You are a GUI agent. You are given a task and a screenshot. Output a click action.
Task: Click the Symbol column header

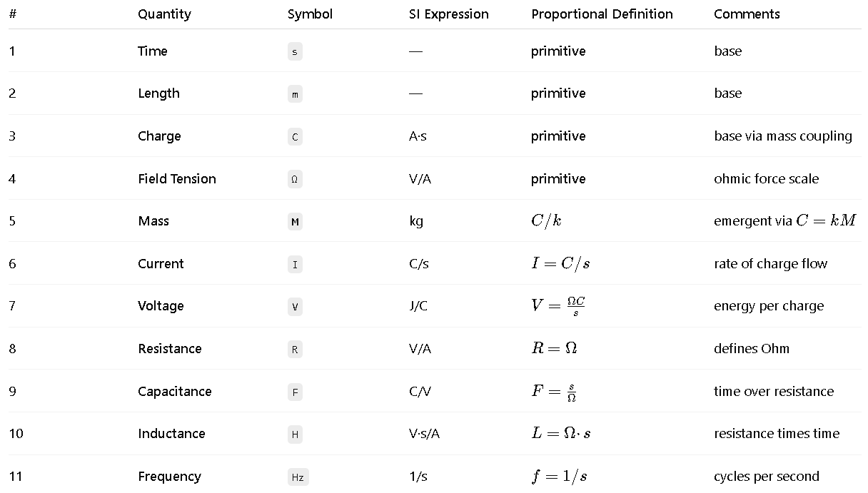310,14
